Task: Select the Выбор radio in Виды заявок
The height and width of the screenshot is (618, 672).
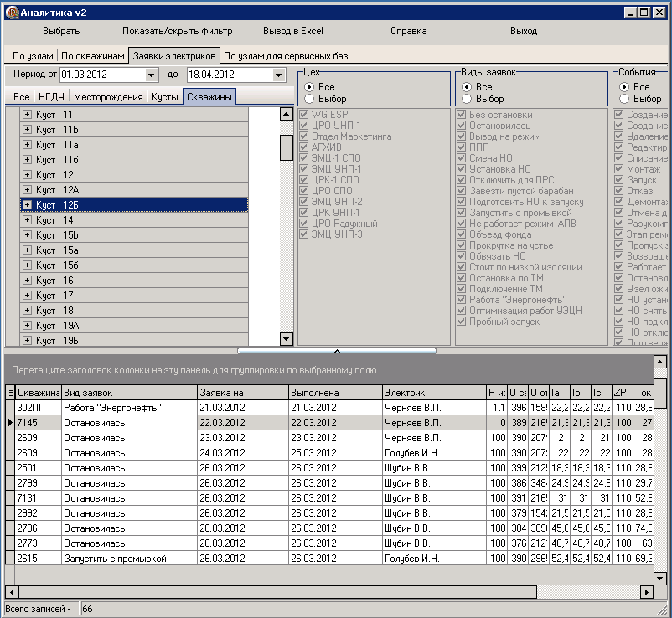Action: point(466,99)
